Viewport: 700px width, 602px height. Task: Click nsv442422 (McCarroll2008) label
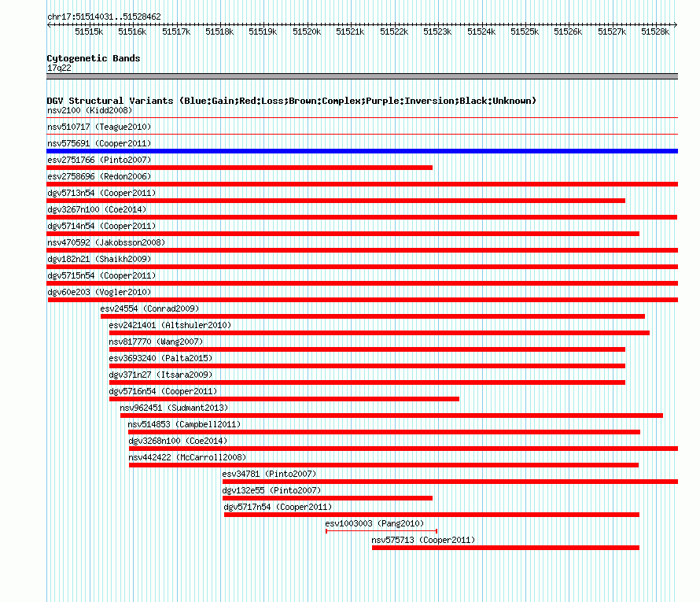187,457
